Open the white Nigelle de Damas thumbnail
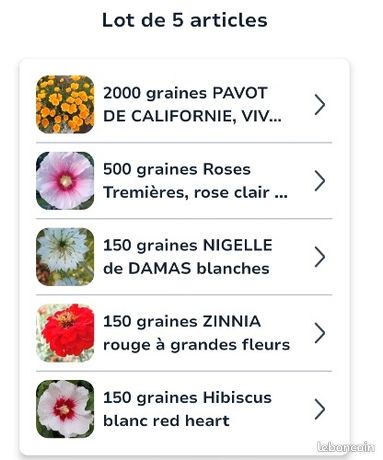Viewport: 383px width, 460px height. click(x=65, y=257)
